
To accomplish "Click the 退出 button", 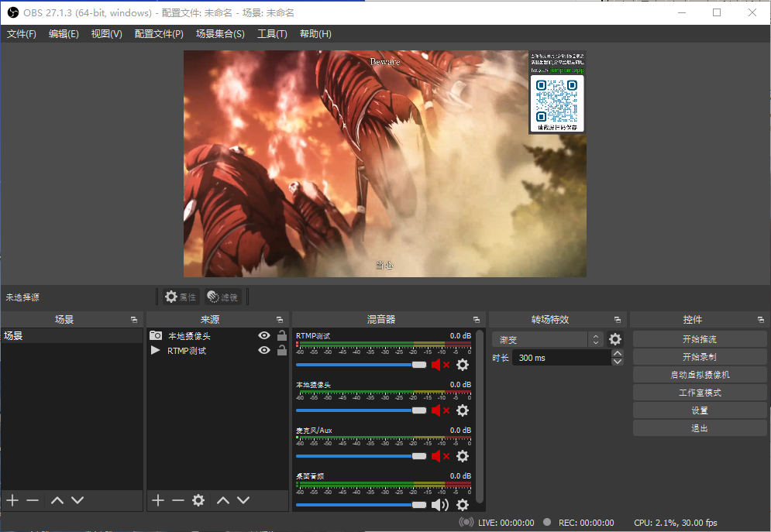I will 699,428.
